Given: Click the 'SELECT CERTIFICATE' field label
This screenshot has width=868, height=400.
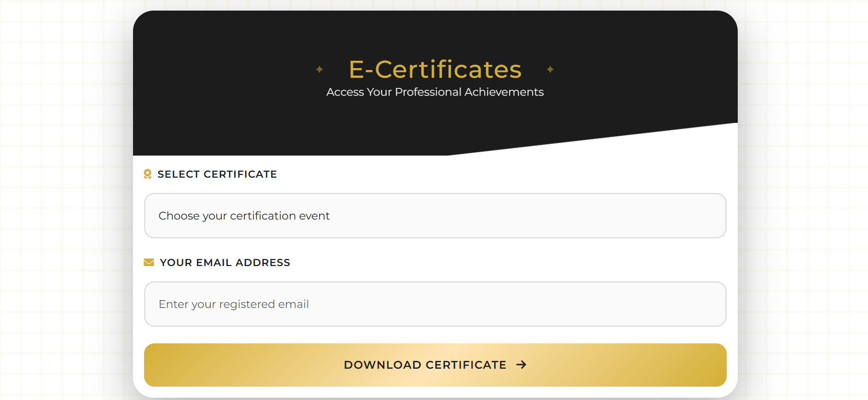Looking at the screenshot, I should pos(217,174).
